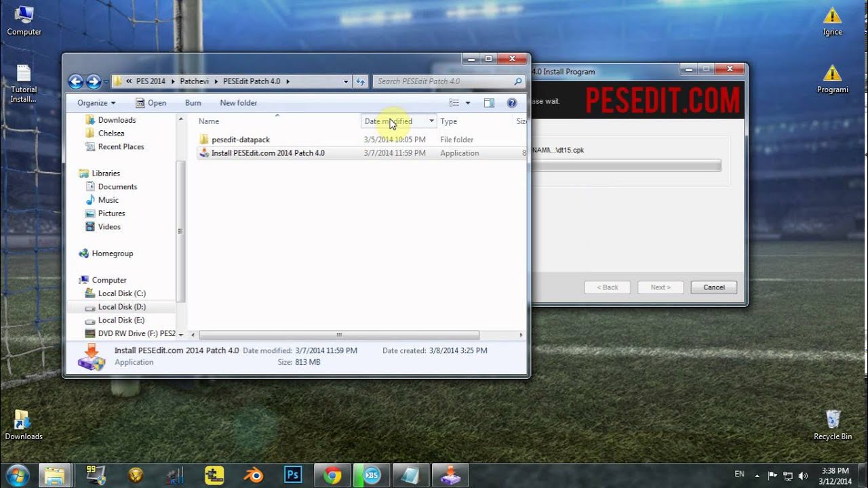
Task: Expand the path arrow after PESEdit Patch 4.0
Action: tap(288, 81)
